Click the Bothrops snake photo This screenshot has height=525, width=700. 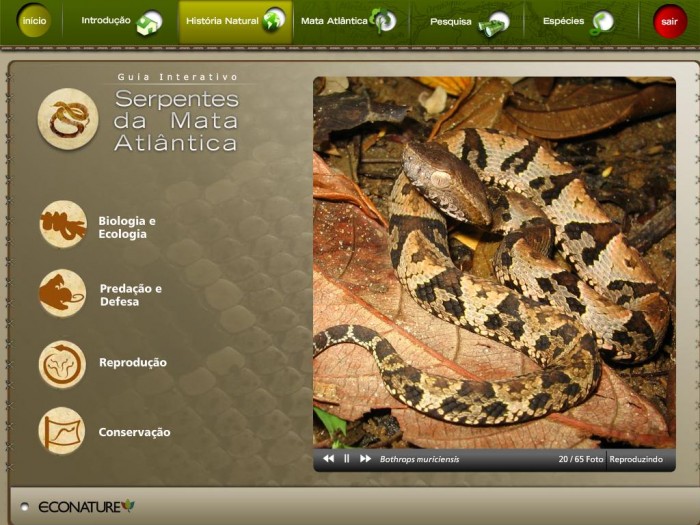click(494, 262)
